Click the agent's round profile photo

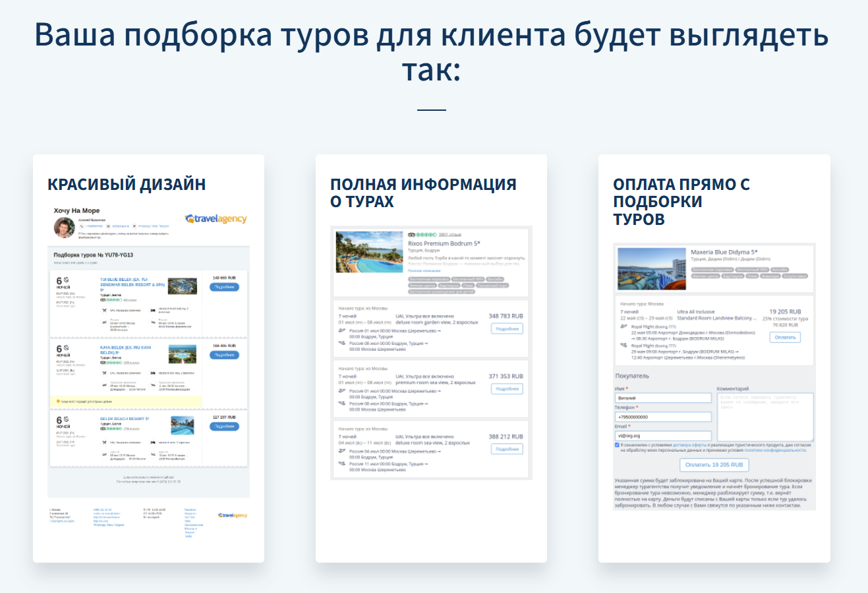[64, 228]
